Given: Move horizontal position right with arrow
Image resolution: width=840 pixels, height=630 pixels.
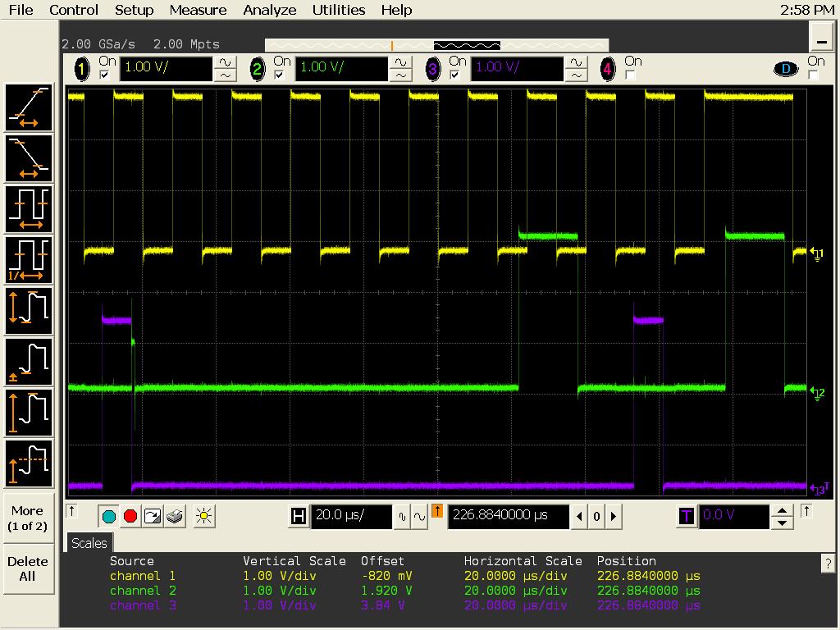Looking at the screenshot, I should pyautogui.click(x=614, y=517).
